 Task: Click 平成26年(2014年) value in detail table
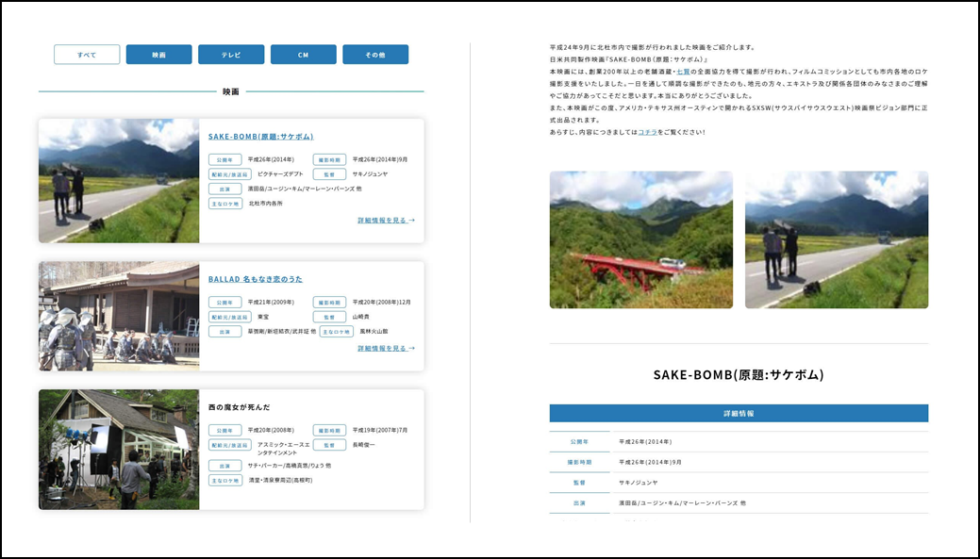[x=645, y=441]
